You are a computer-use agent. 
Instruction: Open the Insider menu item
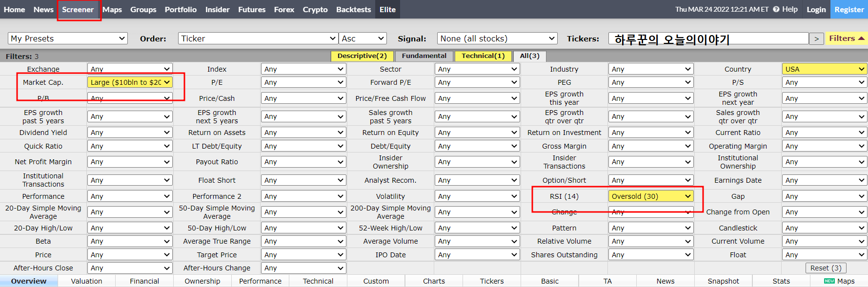pos(218,9)
